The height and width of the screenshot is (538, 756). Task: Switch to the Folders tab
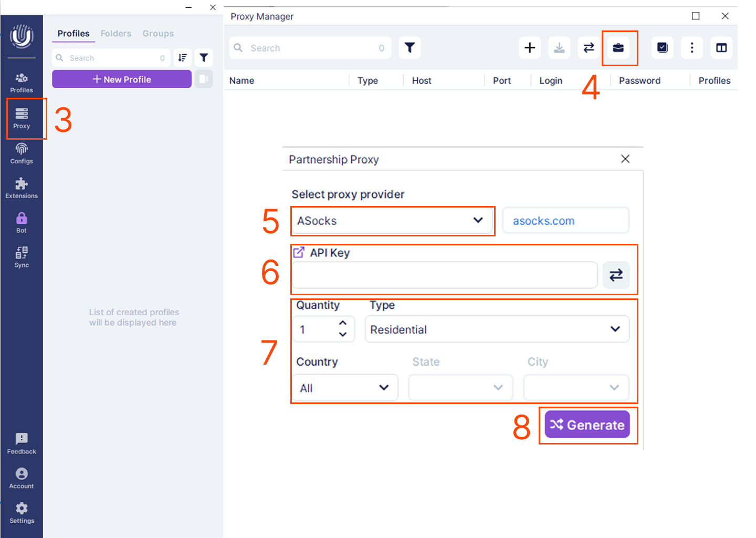pos(115,34)
